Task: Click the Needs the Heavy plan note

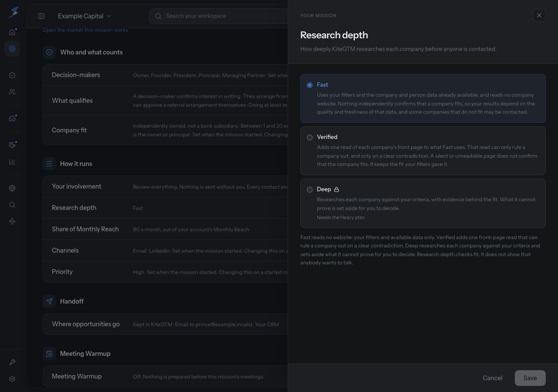Action: pyautogui.click(x=340, y=217)
